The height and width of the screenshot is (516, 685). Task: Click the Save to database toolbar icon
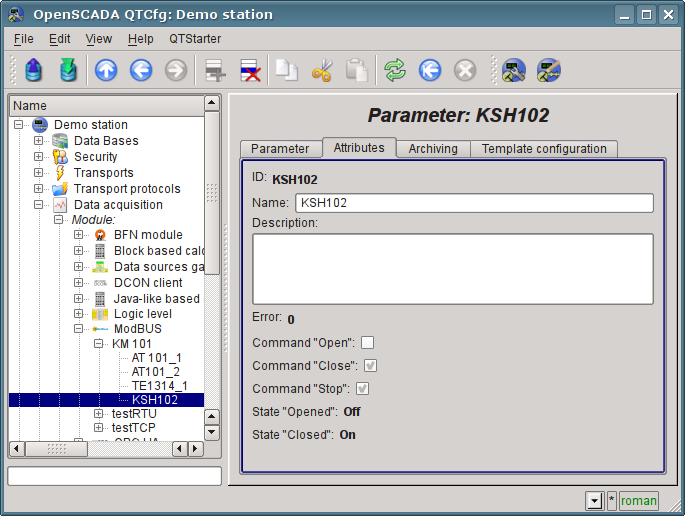(x=68, y=70)
